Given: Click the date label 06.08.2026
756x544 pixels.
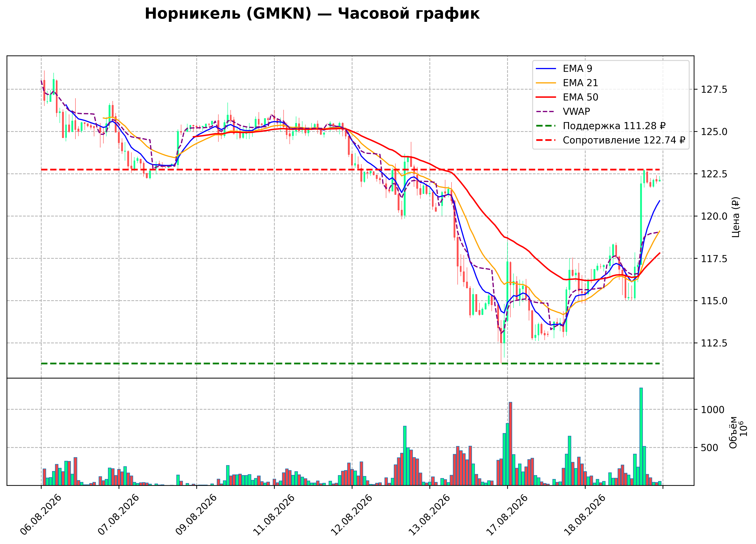Looking at the screenshot, I should click(x=41, y=515).
